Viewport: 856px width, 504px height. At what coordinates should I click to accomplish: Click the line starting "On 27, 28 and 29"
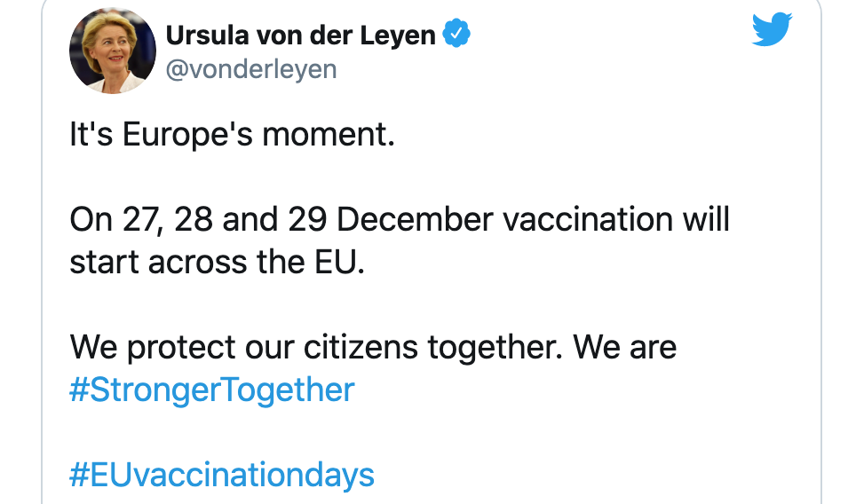coord(400,220)
